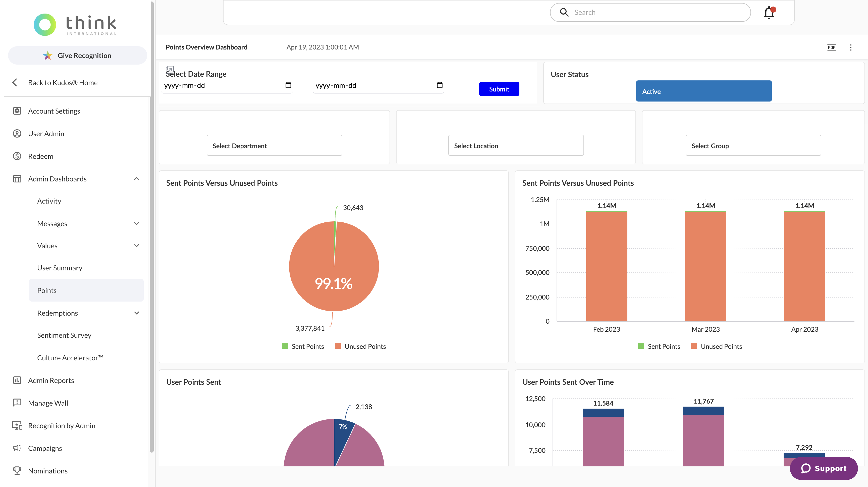
Task: Collapse the Admin Dashboards section
Action: (136, 179)
